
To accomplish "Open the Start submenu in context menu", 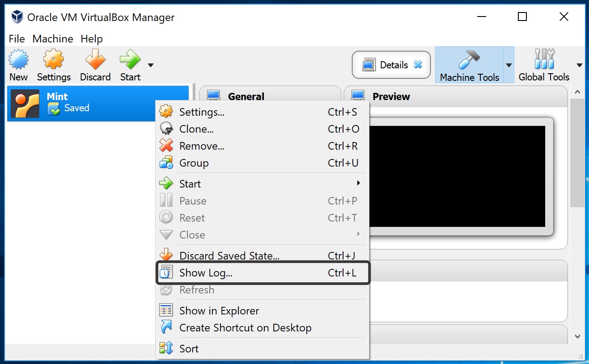I will [x=263, y=184].
